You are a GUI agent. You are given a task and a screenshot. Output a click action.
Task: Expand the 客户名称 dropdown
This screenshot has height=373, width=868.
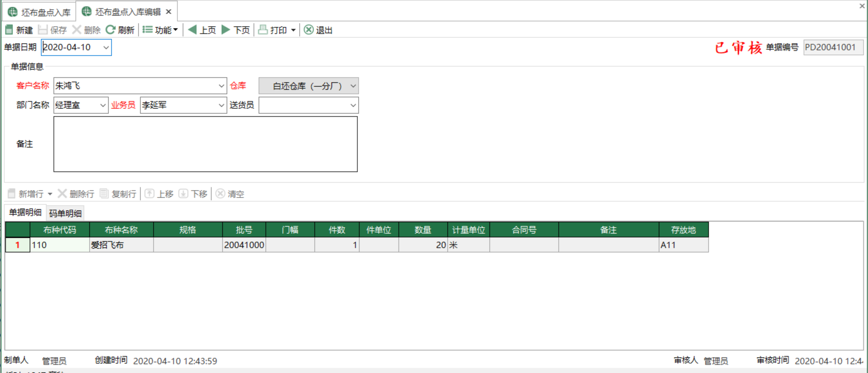(221, 86)
